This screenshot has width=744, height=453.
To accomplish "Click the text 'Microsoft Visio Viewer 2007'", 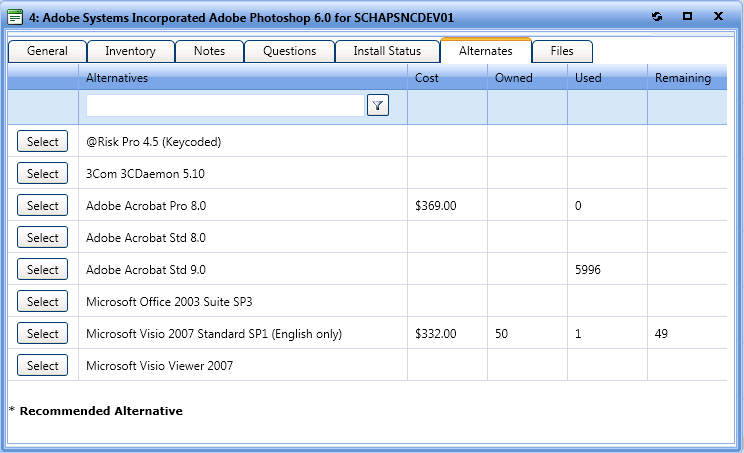I will click(159, 366).
